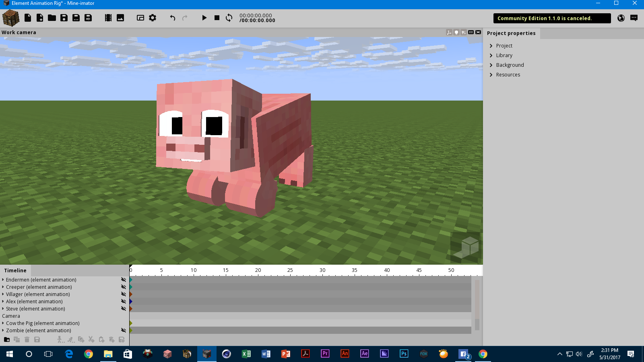The width and height of the screenshot is (644, 362).
Task: Click the floppy icon with arrows
Action: [88, 18]
